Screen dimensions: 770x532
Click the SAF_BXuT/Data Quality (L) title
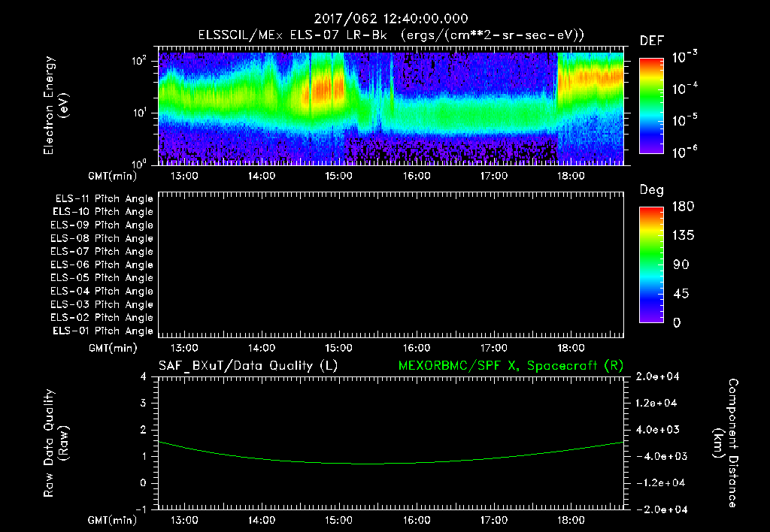[248, 366]
